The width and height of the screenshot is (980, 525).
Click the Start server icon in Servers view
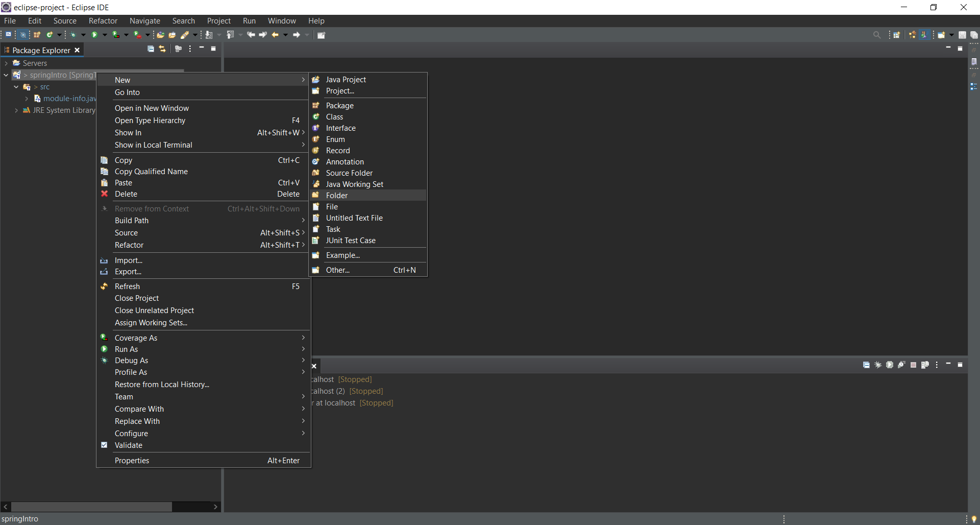point(890,365)
